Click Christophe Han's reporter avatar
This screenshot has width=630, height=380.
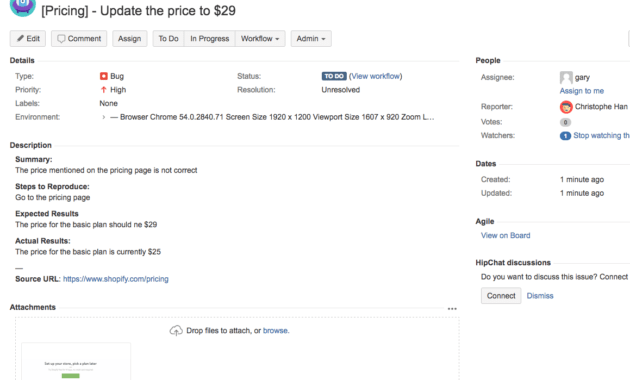pyautogui.click(x=566, y=107)
